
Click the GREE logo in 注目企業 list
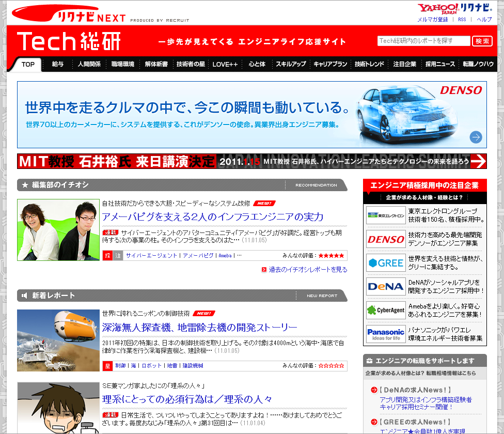[385, 263]
